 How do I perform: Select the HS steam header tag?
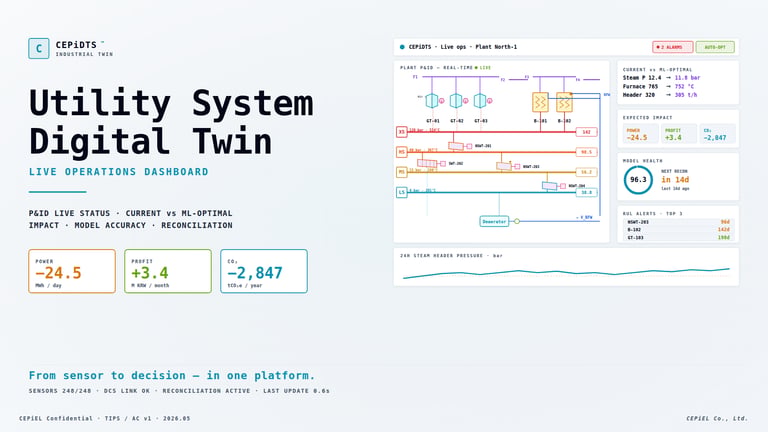402,152
